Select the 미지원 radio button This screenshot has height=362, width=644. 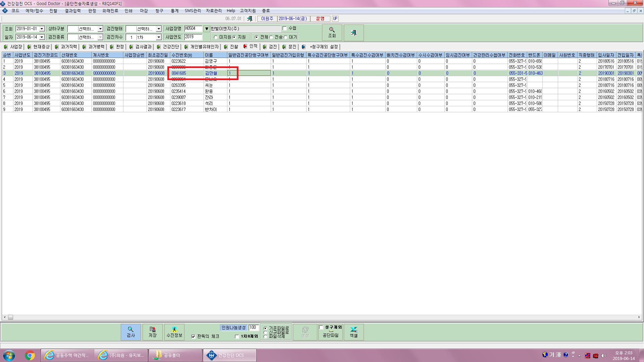click(x=216, y=37)
